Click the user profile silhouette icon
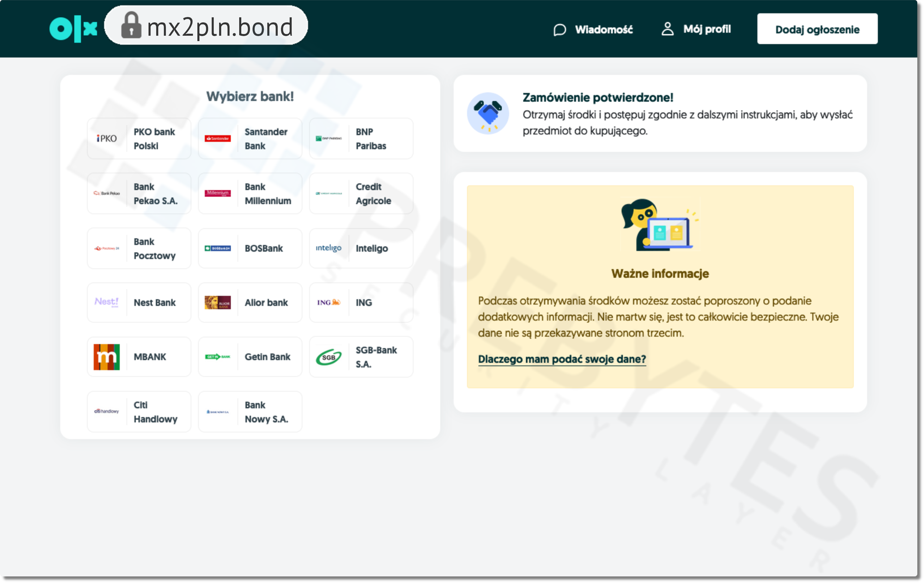Viewport: 924px width, 583px height. (x=667, y=29)
